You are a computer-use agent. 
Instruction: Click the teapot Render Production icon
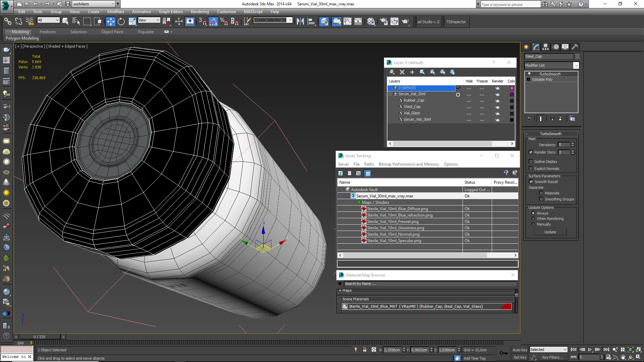[405, 21]
